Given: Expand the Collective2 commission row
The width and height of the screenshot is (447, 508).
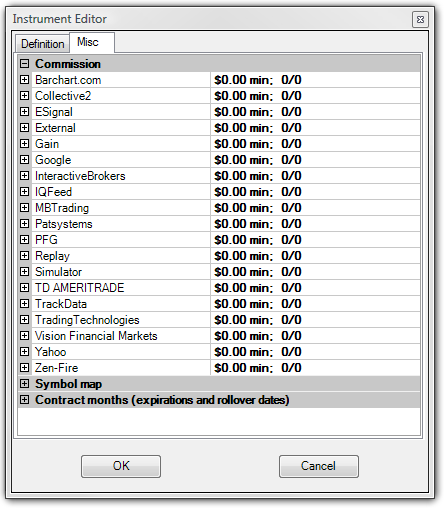Looking at the screenshot, I should (24, 95).
